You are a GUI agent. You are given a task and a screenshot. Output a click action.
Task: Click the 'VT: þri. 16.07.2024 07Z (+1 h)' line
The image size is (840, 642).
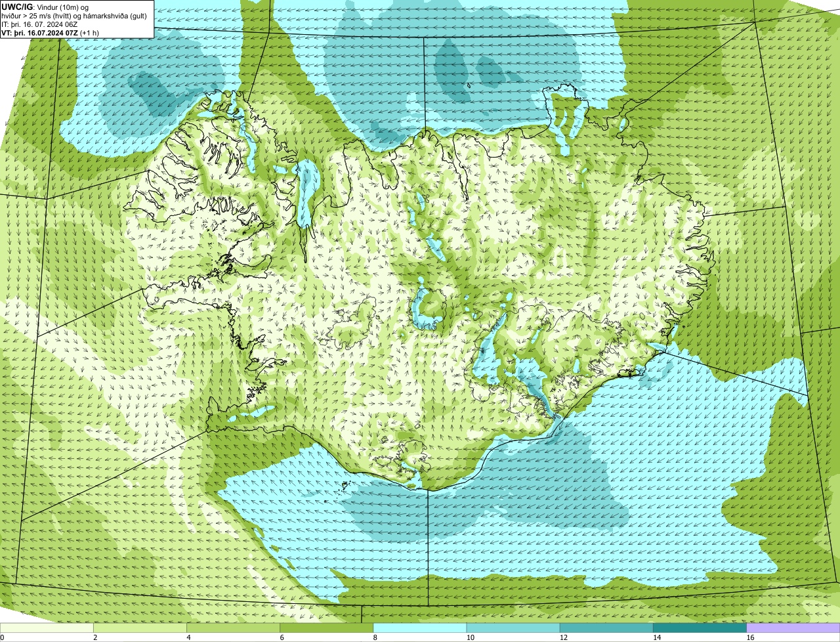click(51, 33)
